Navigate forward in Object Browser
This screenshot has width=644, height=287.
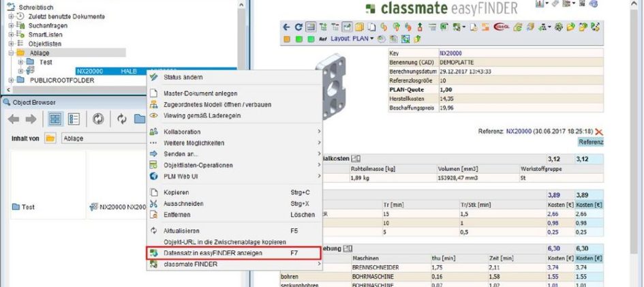[x=31, y=119]
